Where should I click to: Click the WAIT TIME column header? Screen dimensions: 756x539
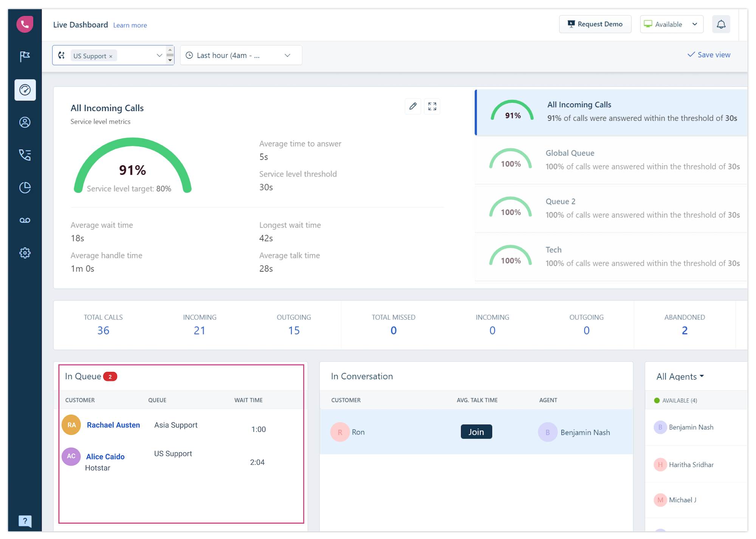point(248,400)
